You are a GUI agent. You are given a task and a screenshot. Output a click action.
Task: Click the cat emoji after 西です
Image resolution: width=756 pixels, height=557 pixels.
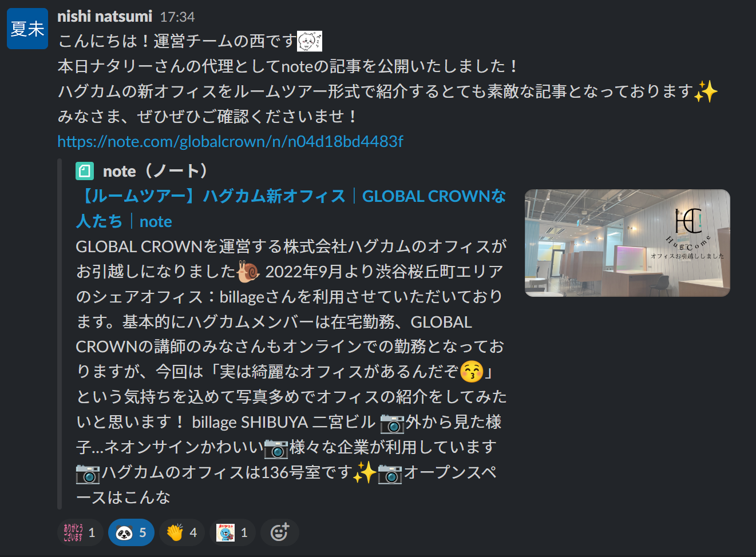tap(310, 41)
